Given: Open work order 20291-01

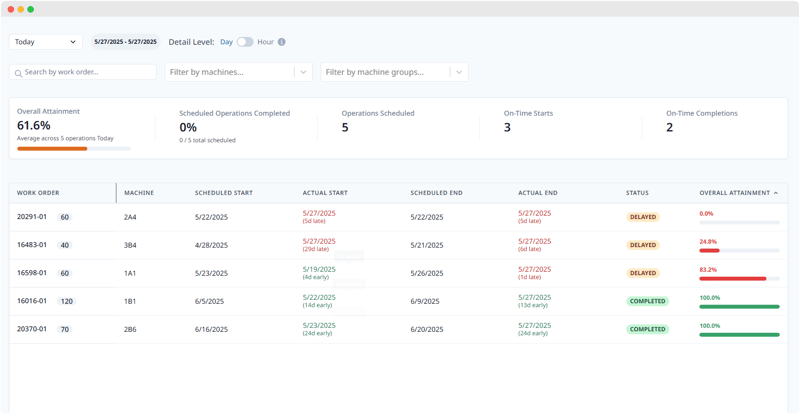Looking at the screenshot, I should (32, 217).
